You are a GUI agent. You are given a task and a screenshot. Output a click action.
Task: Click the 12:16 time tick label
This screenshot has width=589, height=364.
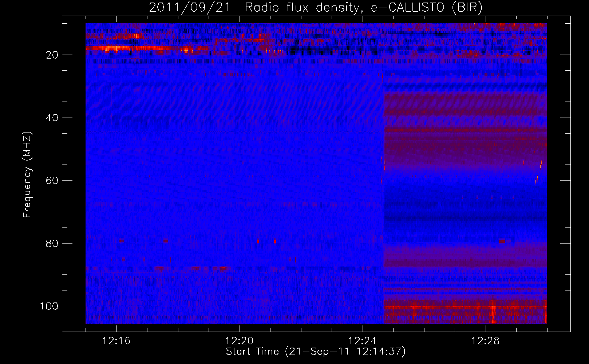(x=116, y=341)
